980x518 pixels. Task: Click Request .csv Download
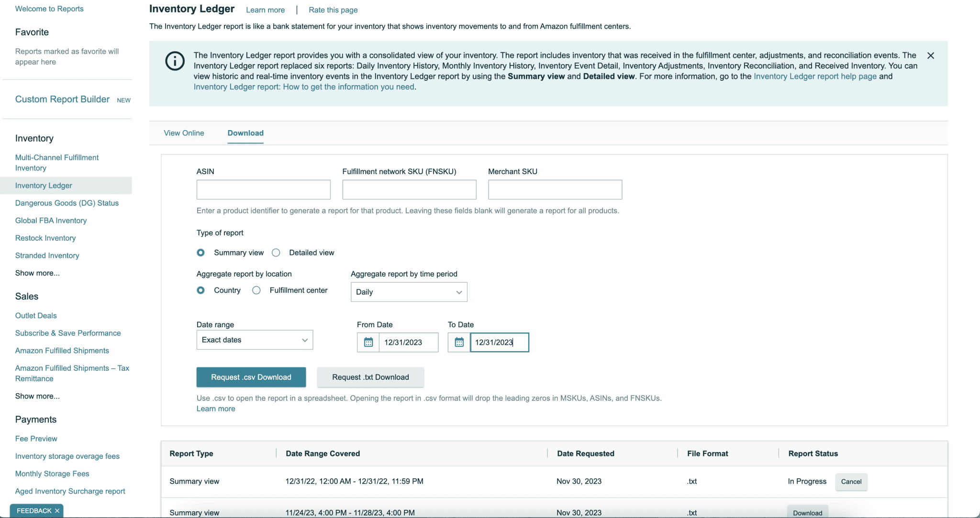coord(251,377)
